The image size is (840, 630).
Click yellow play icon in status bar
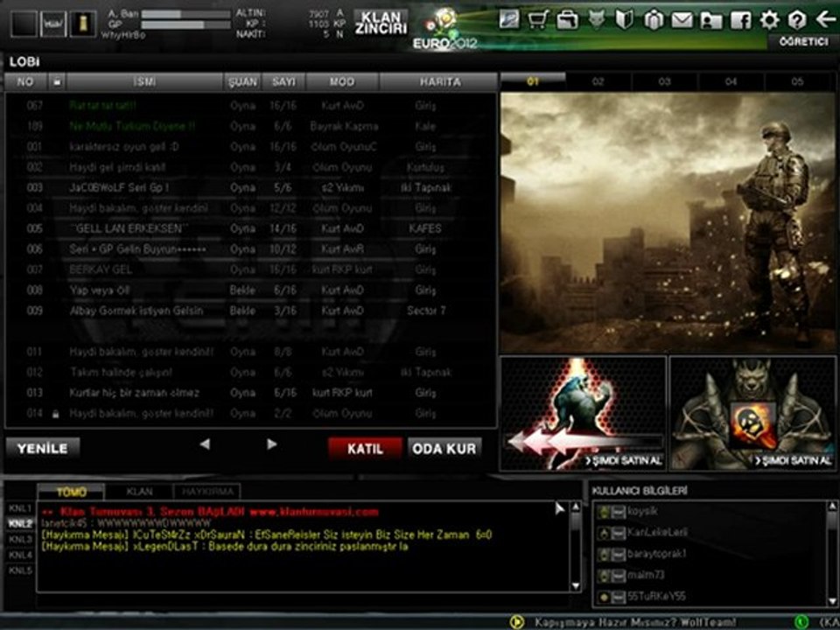(x=517, y=622)
